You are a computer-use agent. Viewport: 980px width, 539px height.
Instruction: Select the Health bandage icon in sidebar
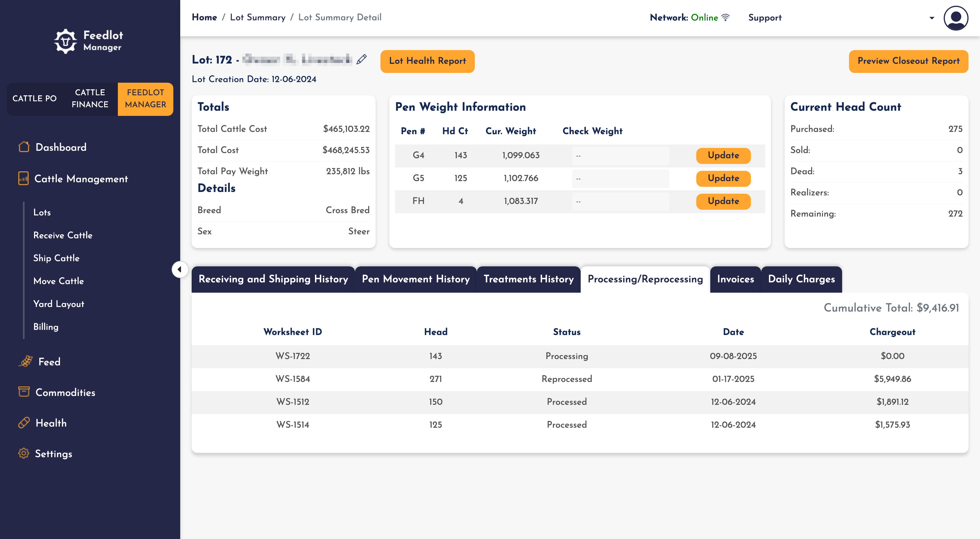(x=23, y=422)
